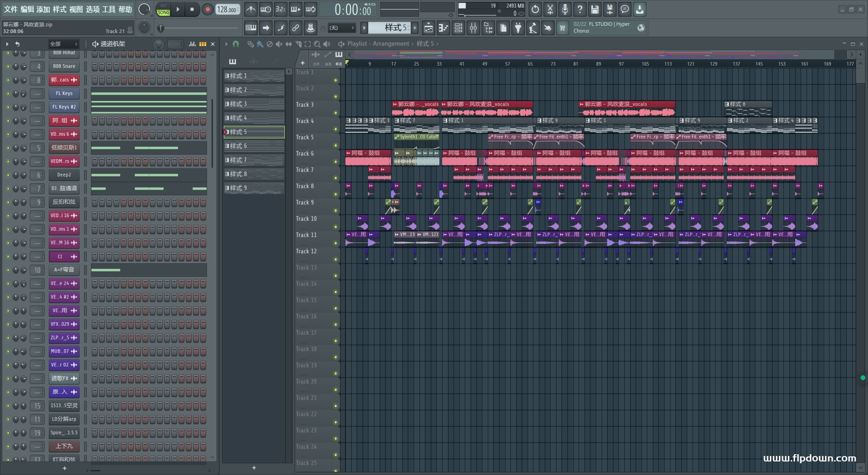Enable typing keyboard to piano icon

[251, 28]
